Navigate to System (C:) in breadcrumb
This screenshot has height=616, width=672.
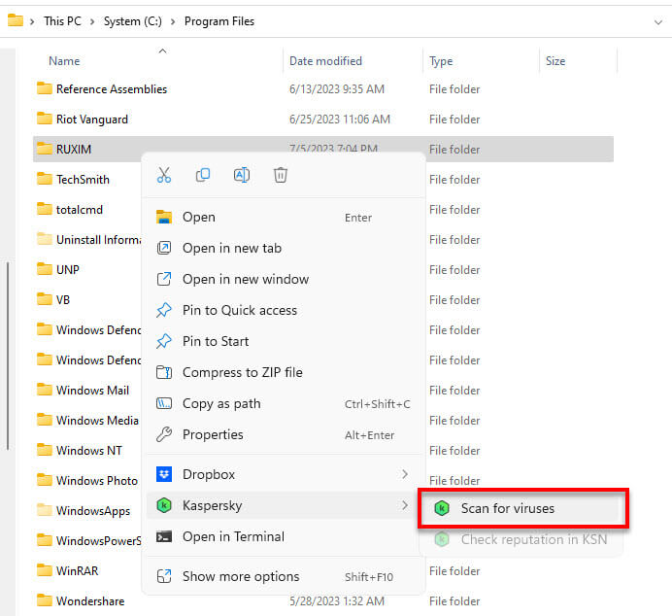coord(135,20)
